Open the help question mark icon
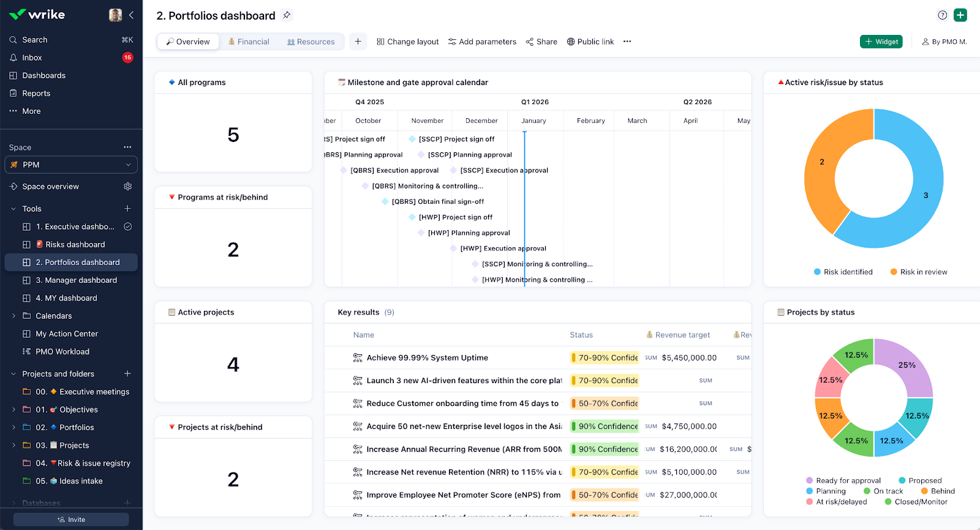Viewport: 980px width, 530px height. [942, 15]
